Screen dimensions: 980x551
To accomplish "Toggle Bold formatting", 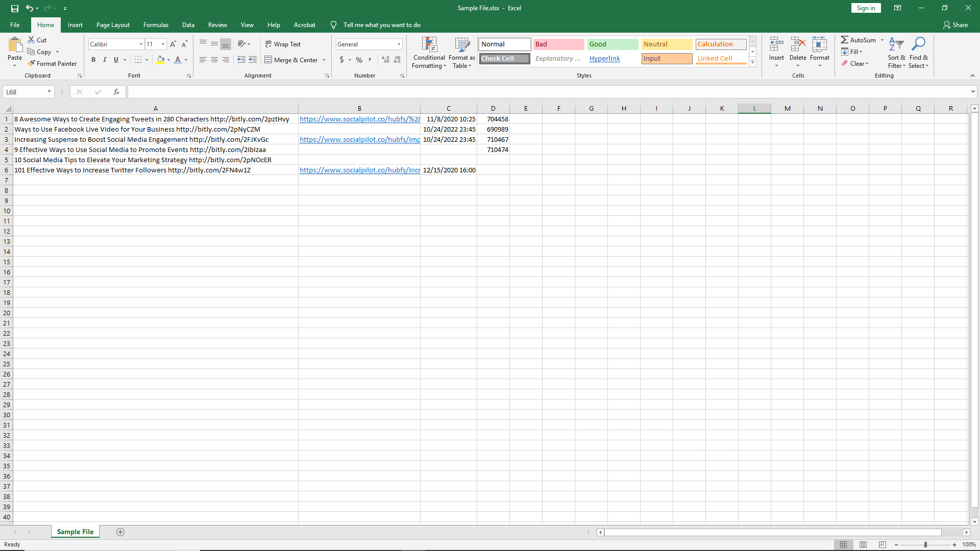I will [93, 60].
